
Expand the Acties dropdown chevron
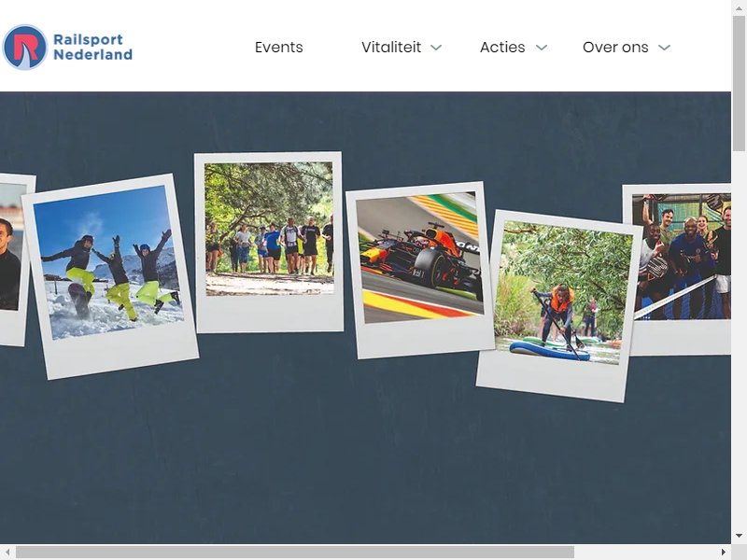542,48
